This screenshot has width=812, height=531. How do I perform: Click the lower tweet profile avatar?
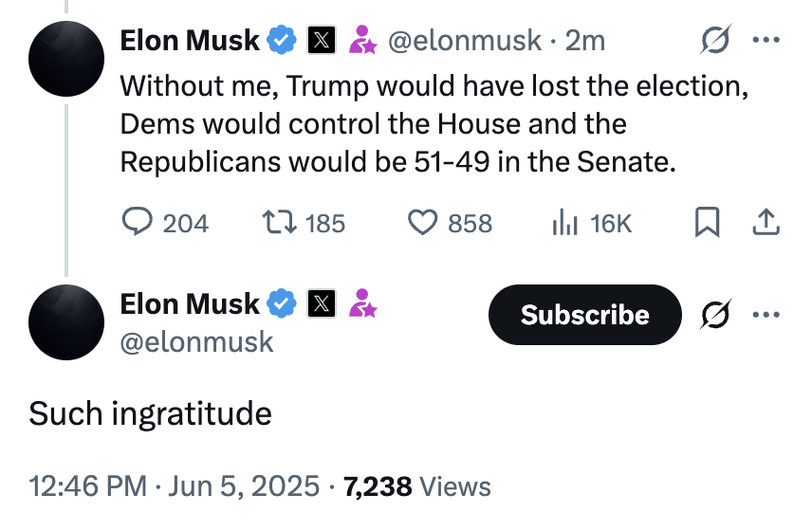tap(66, 321)
